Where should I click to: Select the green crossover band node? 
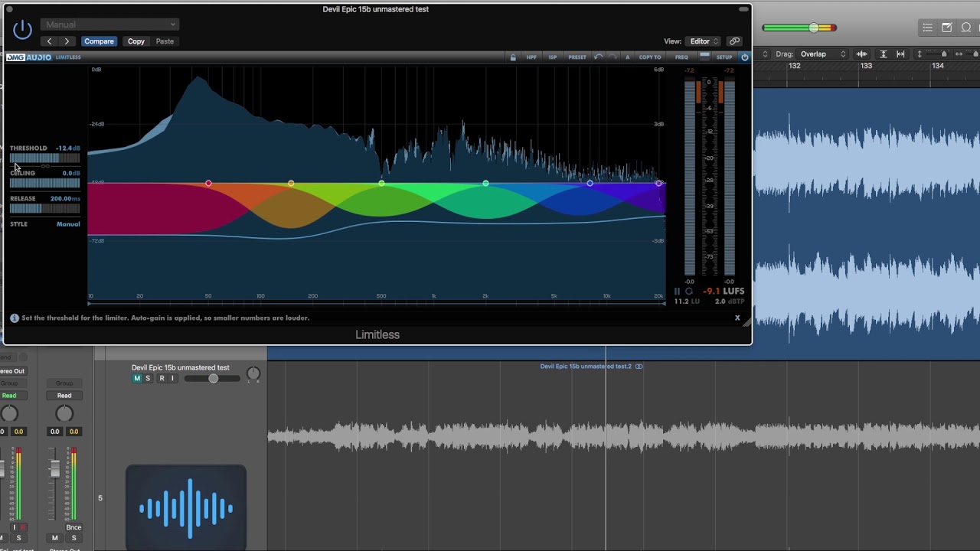pyautogui.click(x=381, y=184)
